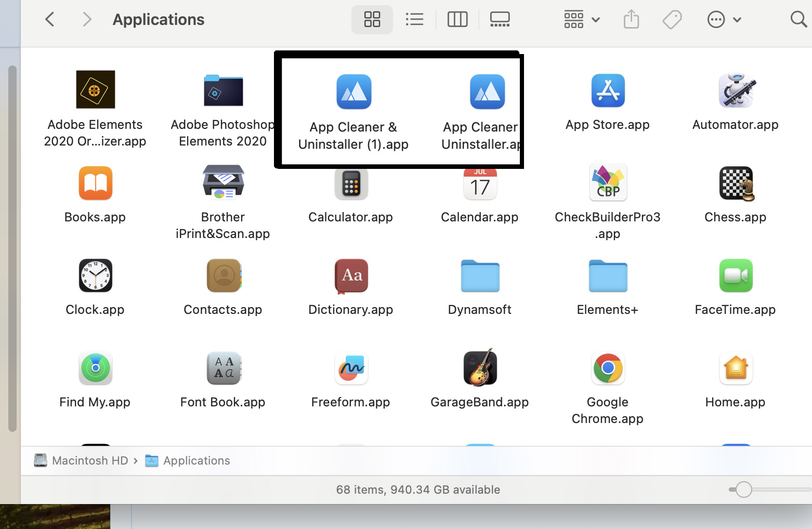Select Adobe Photoshop Elements 2020 folder icon
Image resolution: width=812 pixels, height=529 pixels.
(223, 90)
